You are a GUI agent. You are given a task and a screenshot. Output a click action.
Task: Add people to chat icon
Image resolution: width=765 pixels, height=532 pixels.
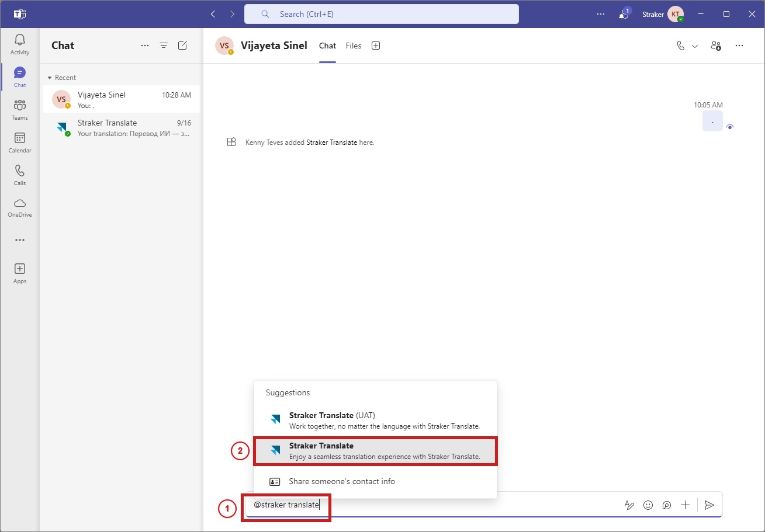[x=716, y=46]
